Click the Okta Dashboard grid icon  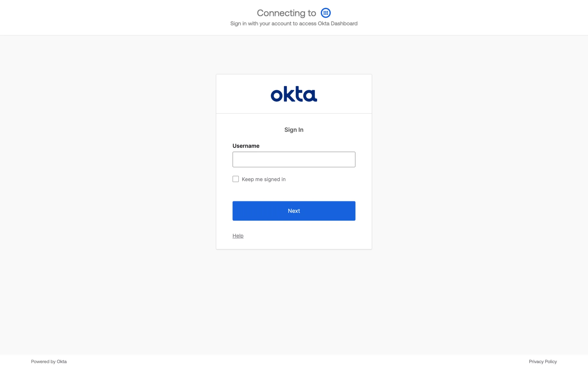coord(326,13)
